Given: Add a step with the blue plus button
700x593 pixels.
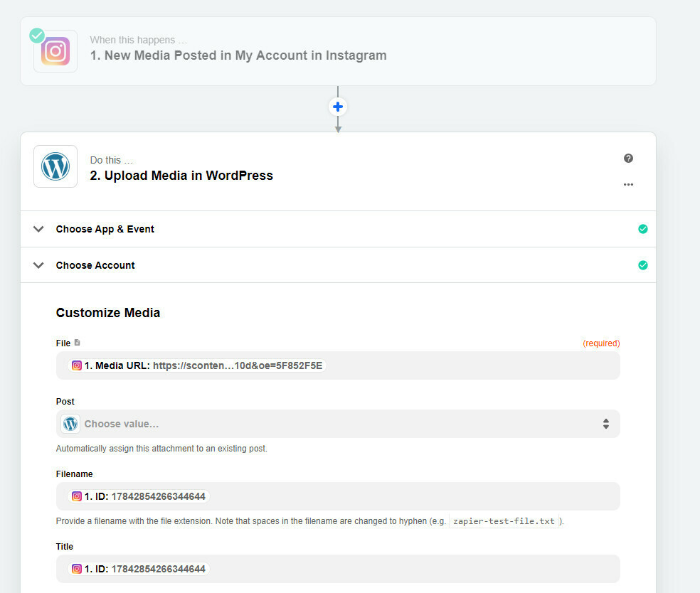Looking at the screenshot, I should click(x=338, y=107).
